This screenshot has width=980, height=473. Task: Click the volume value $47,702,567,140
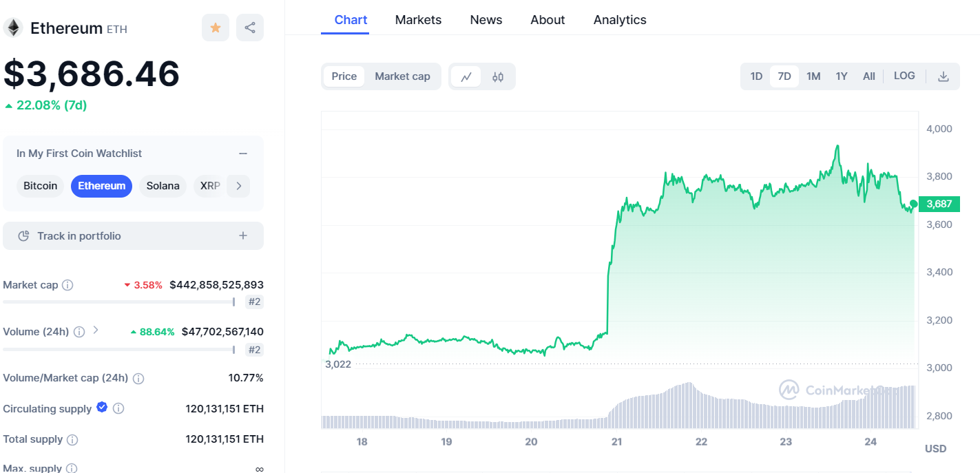222,332
